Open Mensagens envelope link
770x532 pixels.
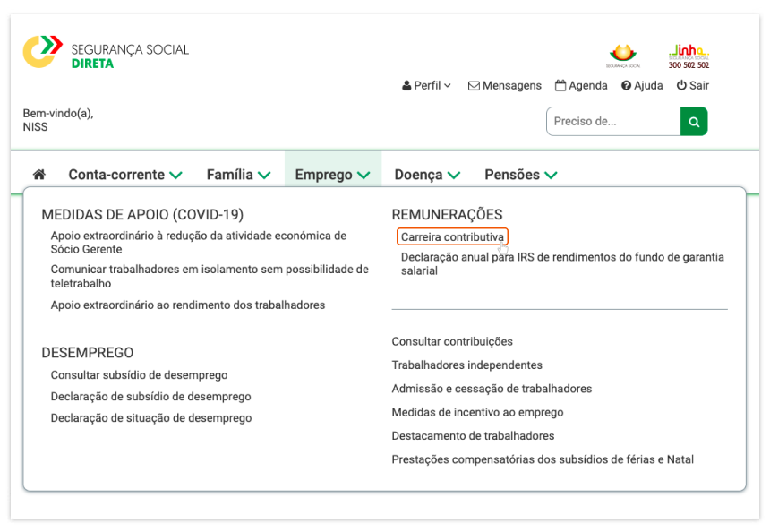click(x=505, y=86)
